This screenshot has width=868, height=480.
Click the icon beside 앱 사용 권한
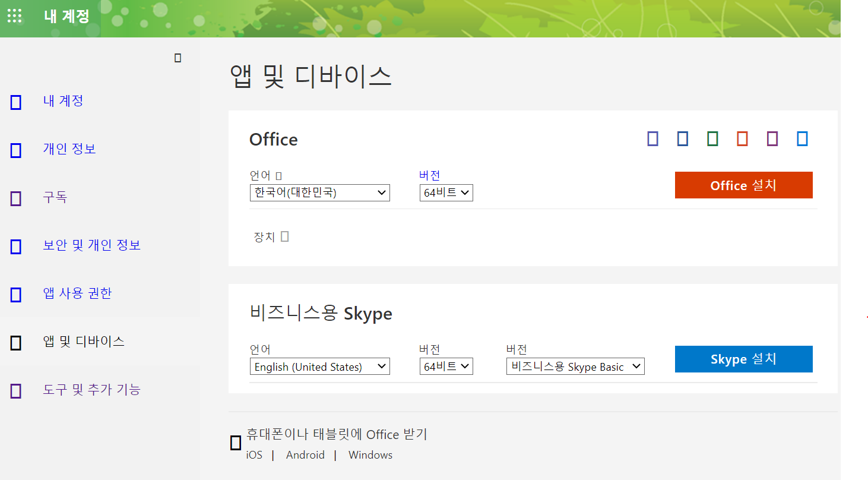click(x=16, y=295)
